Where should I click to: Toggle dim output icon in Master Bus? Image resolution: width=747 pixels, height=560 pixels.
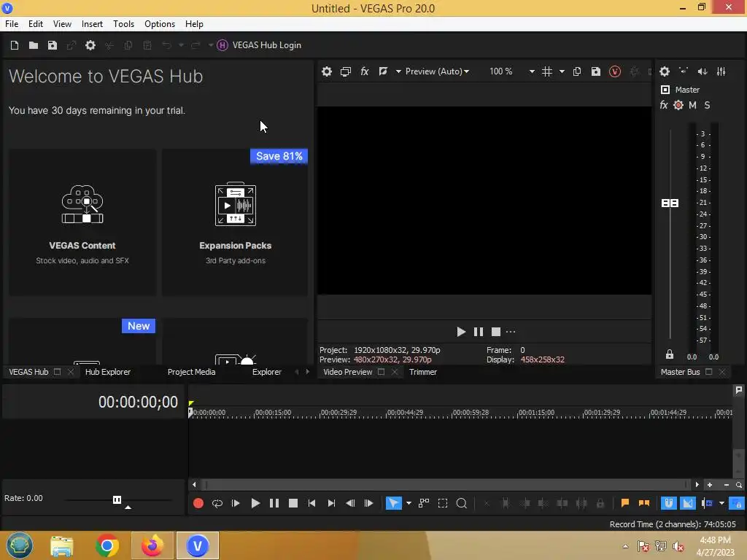703,71
